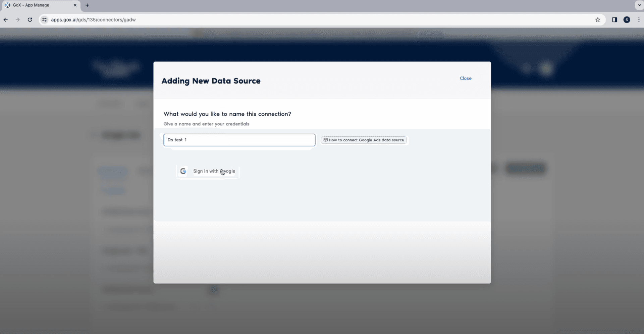Close the GoX - App Manage tab

tap(75, 5)
